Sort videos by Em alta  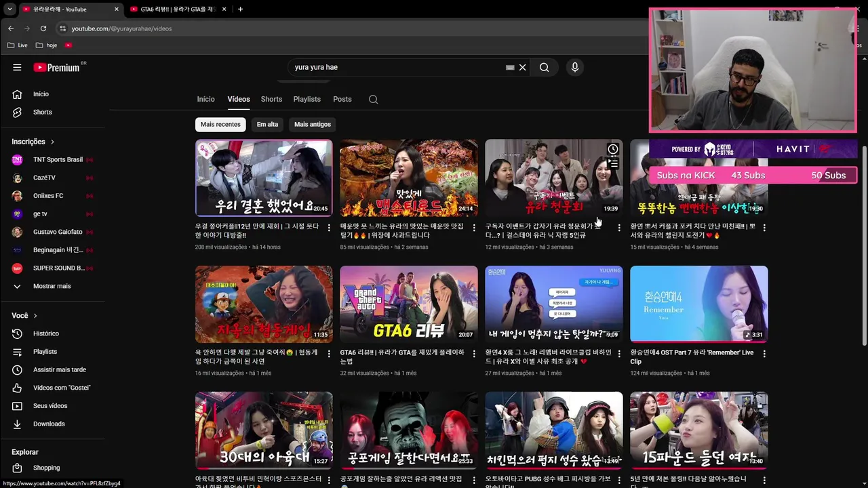point(267,125)
